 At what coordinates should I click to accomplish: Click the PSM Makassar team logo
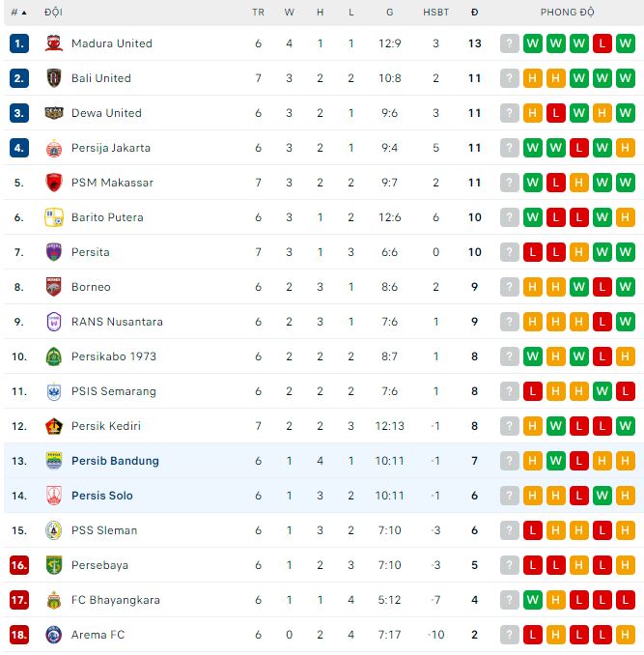click(54, 183)
